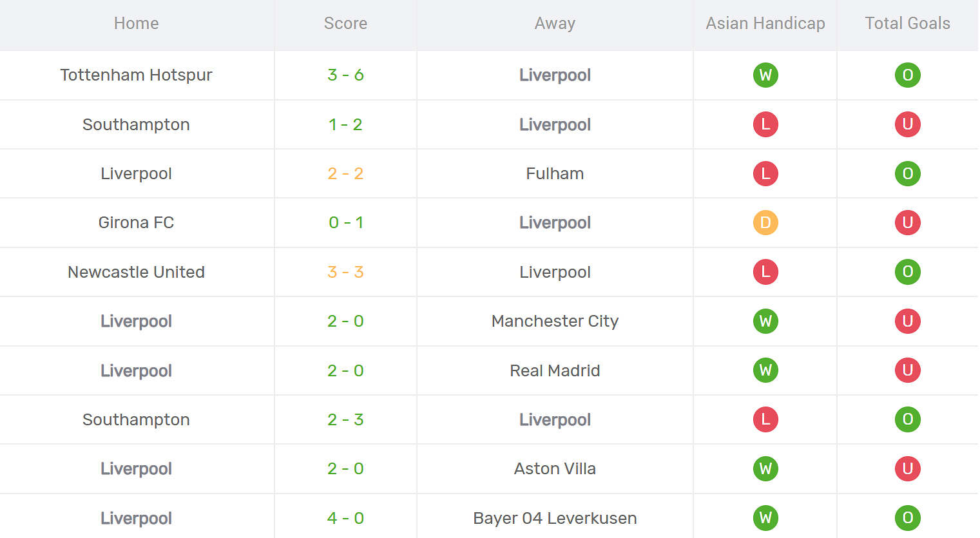Screen dimensions: 980x538
Task: Click the Total Goals column header
Action: tap(907, 24)
